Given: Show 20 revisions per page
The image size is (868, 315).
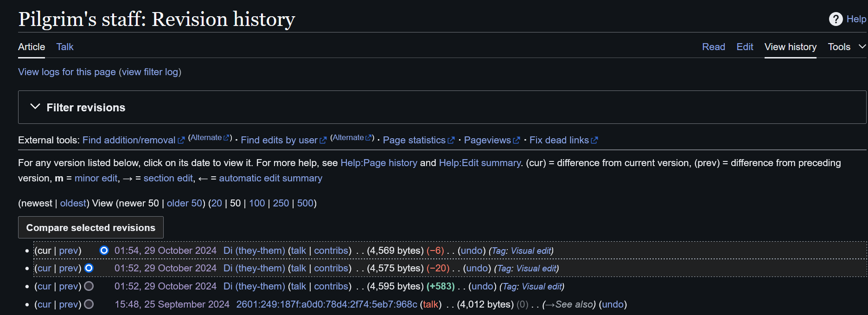Looking at the screenshot, I should (217, 203).
